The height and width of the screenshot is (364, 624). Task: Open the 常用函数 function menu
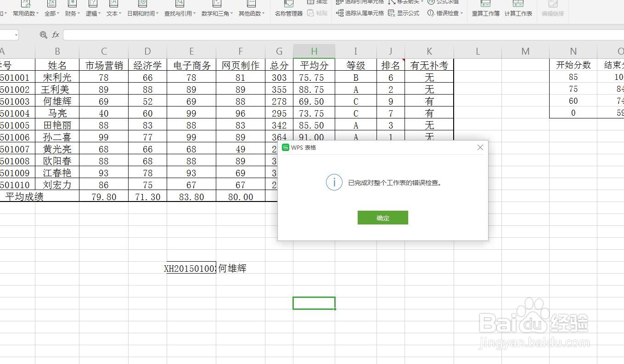point(26,9)
